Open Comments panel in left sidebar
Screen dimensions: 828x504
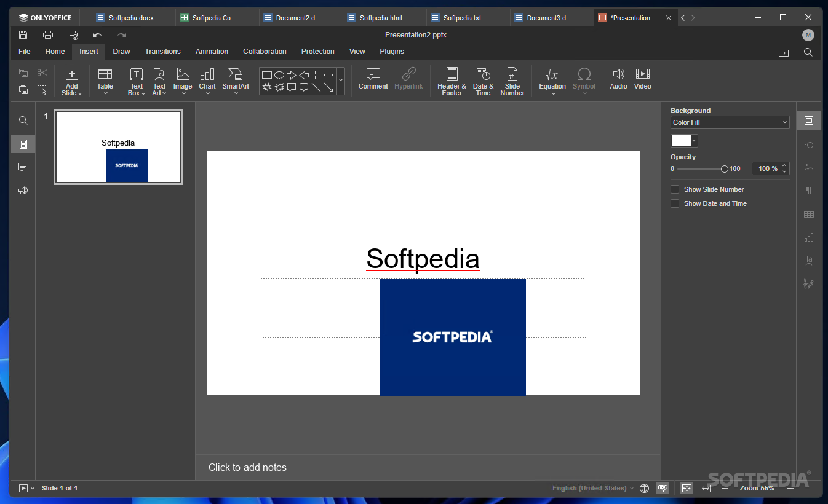[x=23, y=167]
